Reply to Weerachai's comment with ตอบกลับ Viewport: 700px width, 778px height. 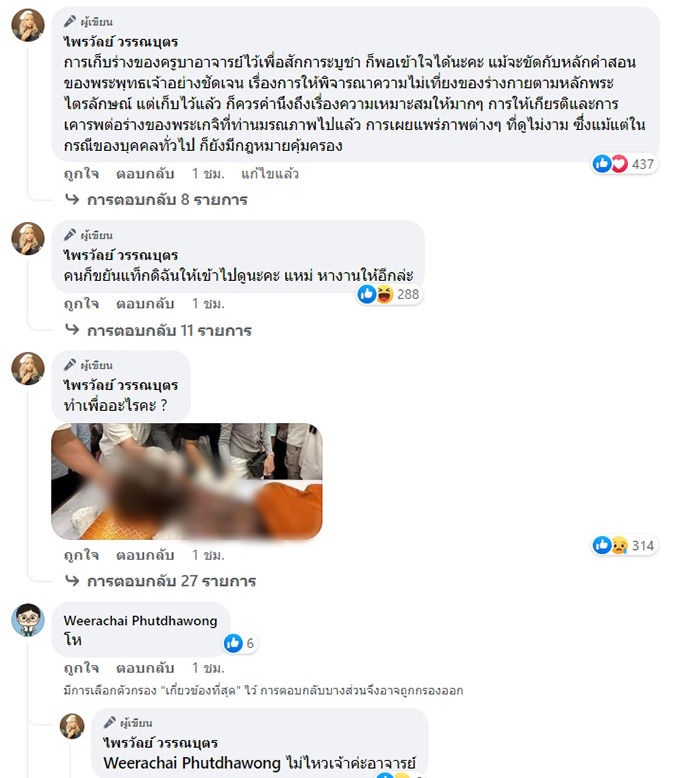145,668
